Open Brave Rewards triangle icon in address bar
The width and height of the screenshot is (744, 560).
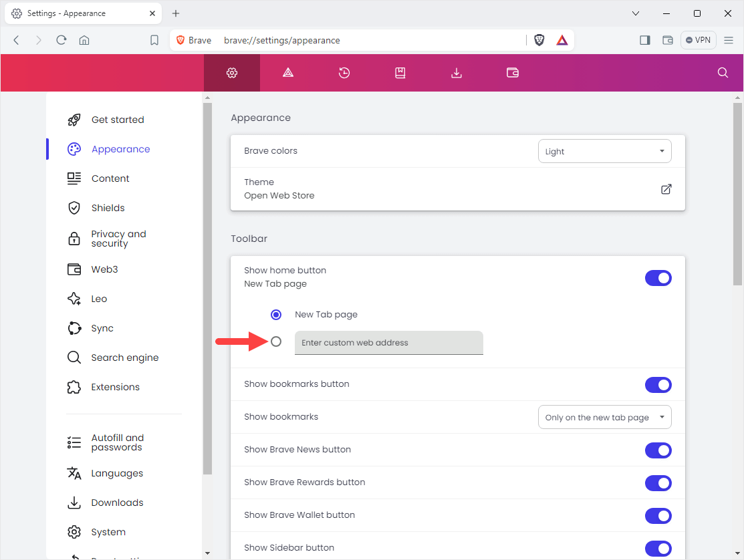562,40
